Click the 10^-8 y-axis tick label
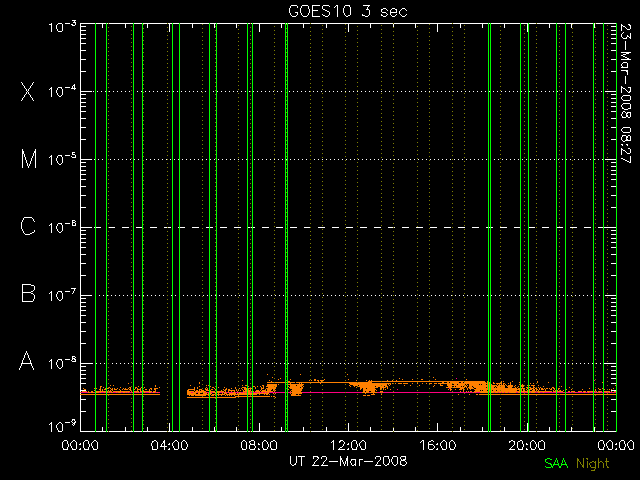The height and width of the screenshot is (480, 640). click(62, 363)
